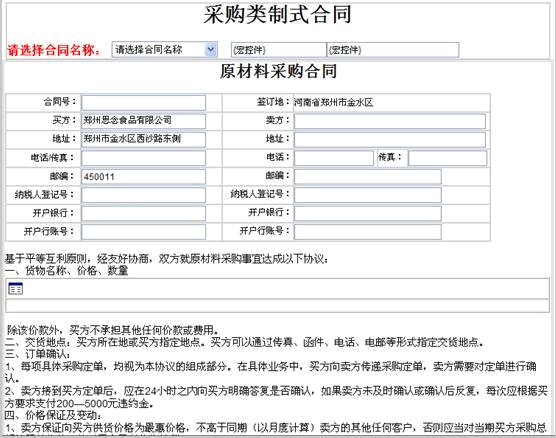Focus the buyer 开户银行 input
556x438 pixels.
144,213
